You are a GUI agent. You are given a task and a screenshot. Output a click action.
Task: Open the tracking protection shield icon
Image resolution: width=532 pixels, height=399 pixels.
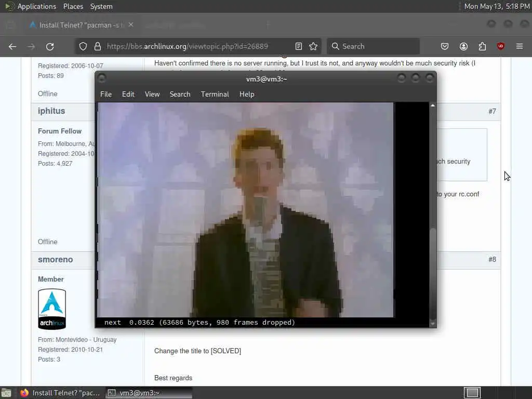pos(83,46)
